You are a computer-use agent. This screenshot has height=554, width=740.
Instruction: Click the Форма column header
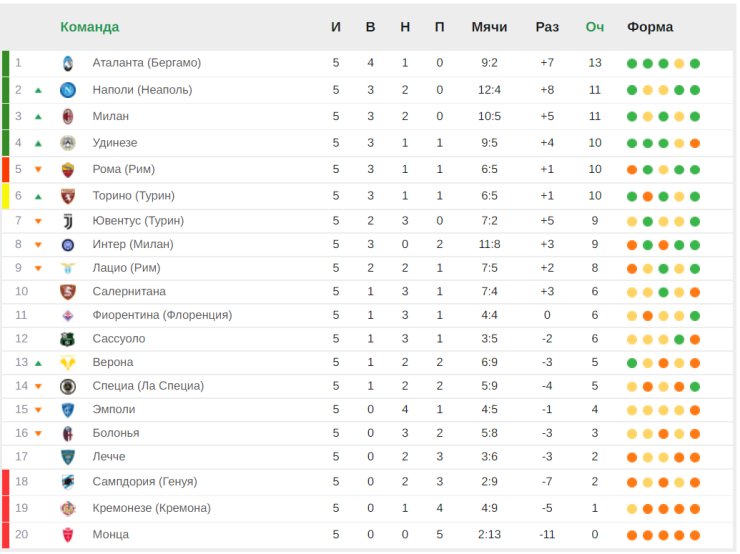click(x=650, y=27)
